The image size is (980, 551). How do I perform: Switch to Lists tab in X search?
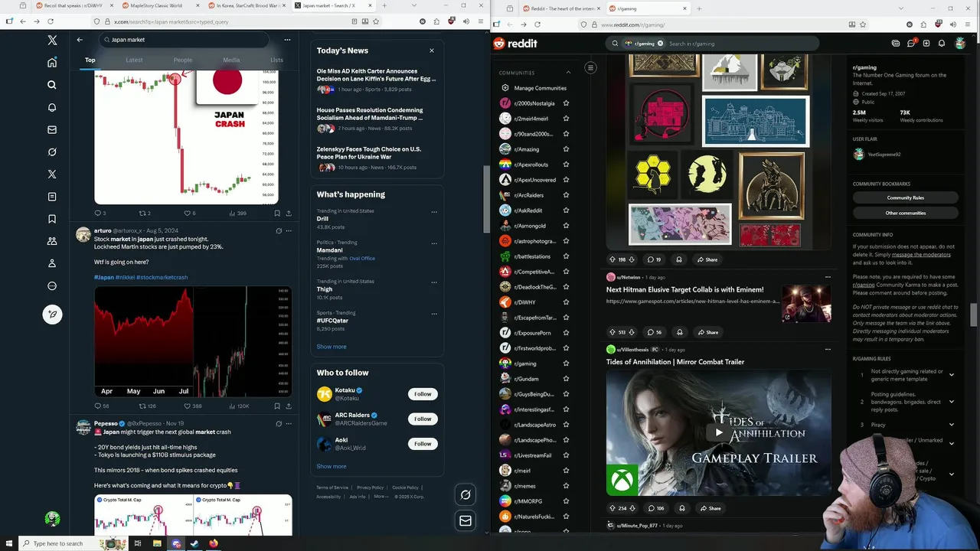277,60
